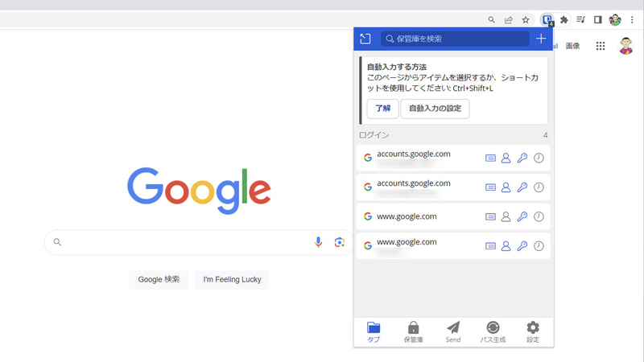
Task: Toggle the Chrome side panel icon
Action: tap(598, 19)
